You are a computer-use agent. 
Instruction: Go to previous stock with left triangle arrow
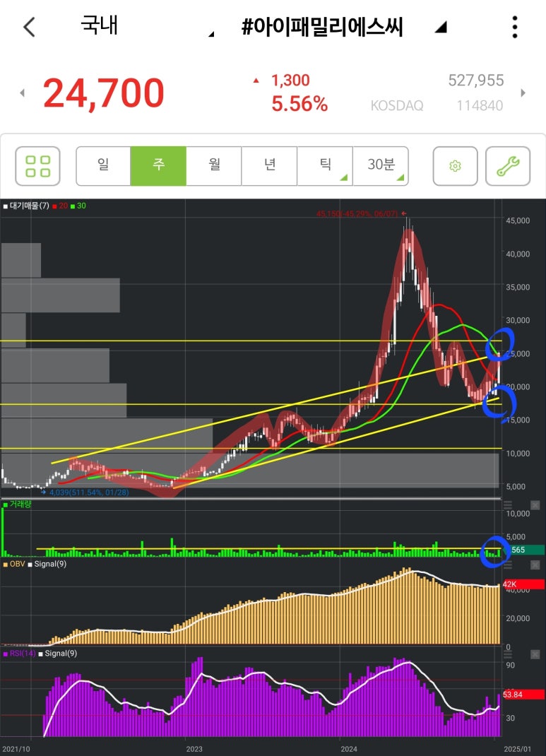point(22,93)
